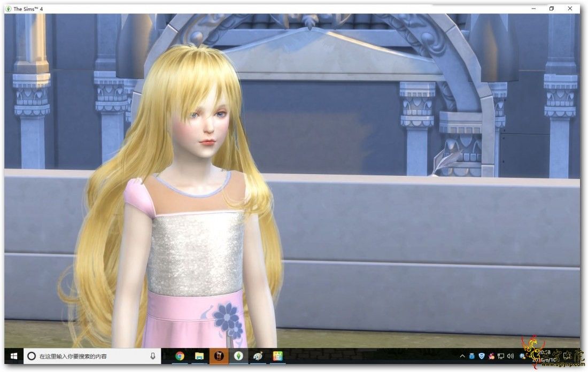Open the colorful picture app on taskbar

[277, 356]
